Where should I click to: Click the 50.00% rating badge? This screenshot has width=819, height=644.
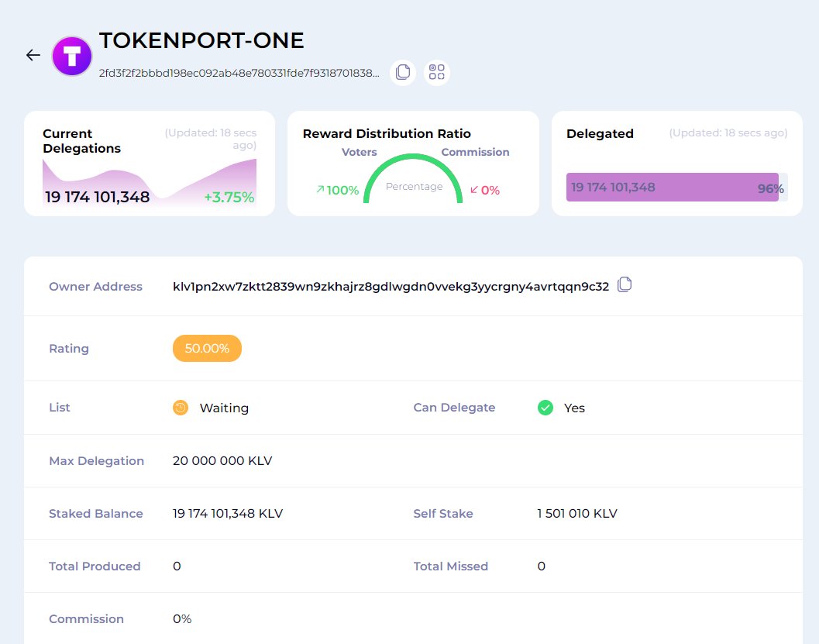207,349
